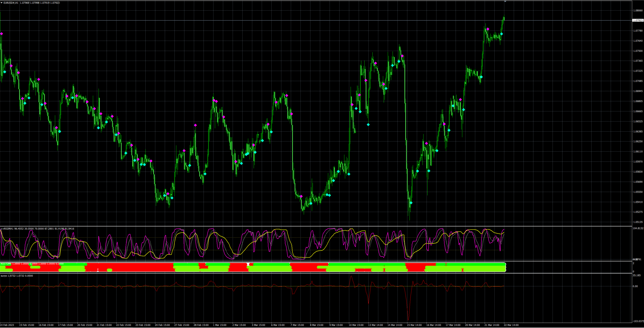644x328 pixels.
Task: Click the 1.08060 price scale label
Action: tap(638, 11)
